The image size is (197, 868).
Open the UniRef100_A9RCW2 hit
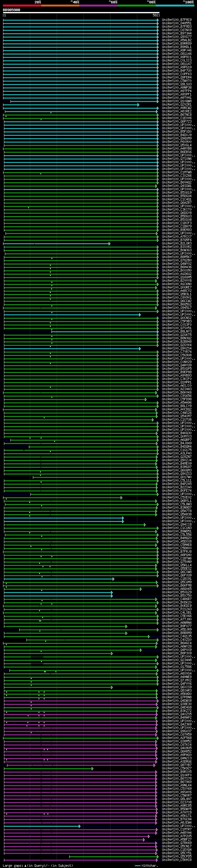[x=176, y=108]
